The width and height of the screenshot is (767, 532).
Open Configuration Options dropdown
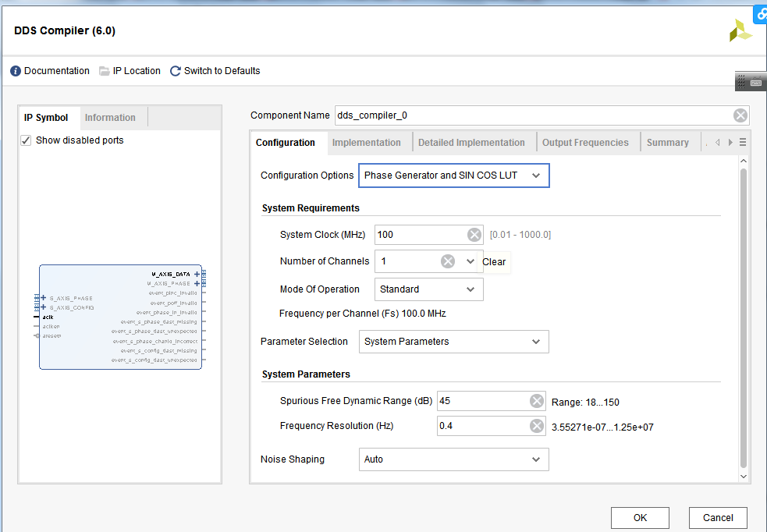[x=454, y=176]
